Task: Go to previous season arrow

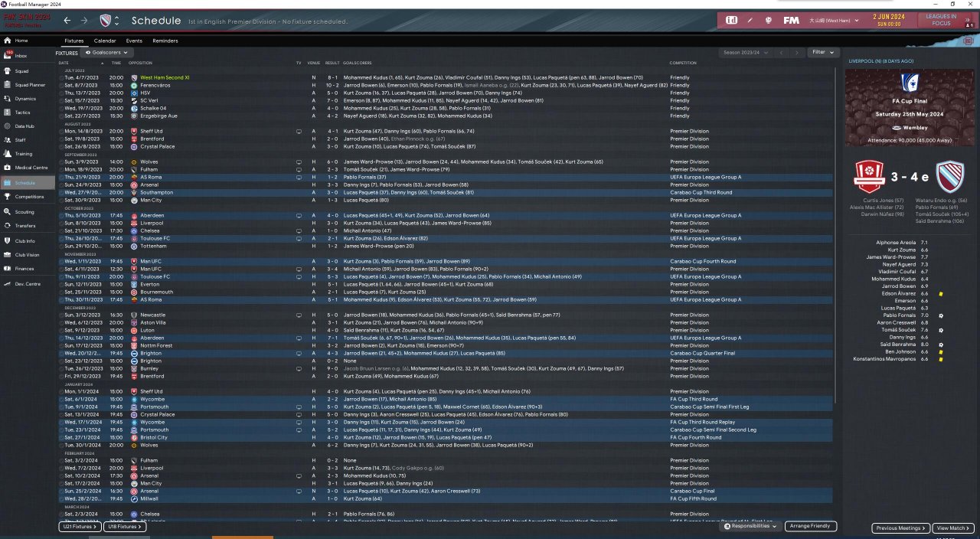Action: click(x=782, y=53)
